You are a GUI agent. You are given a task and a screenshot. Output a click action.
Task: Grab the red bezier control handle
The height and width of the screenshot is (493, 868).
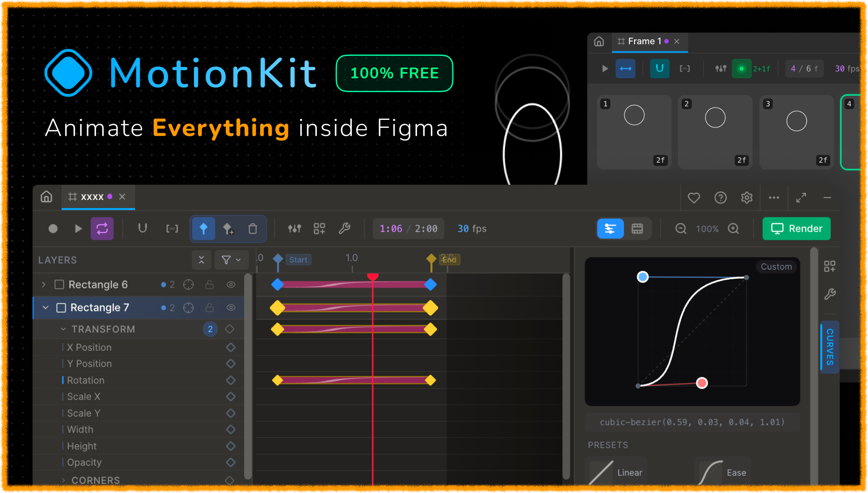coord(702,383)
